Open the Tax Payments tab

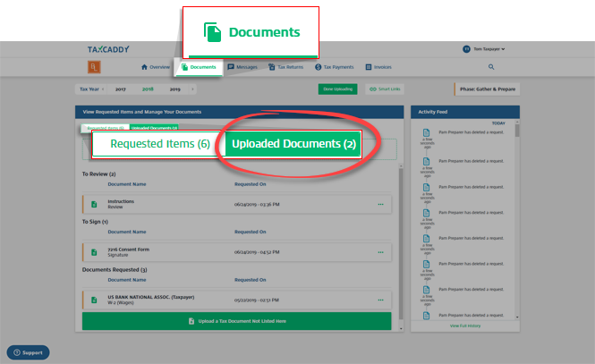(x=335, y=67)
